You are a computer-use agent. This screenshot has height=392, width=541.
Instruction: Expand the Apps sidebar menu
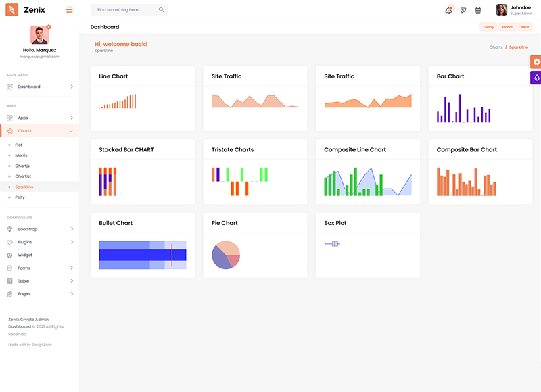39,118
